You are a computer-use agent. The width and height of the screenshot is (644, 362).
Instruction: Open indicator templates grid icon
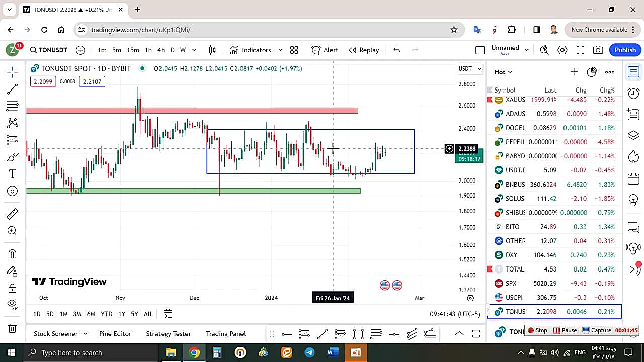click(294, 50)
